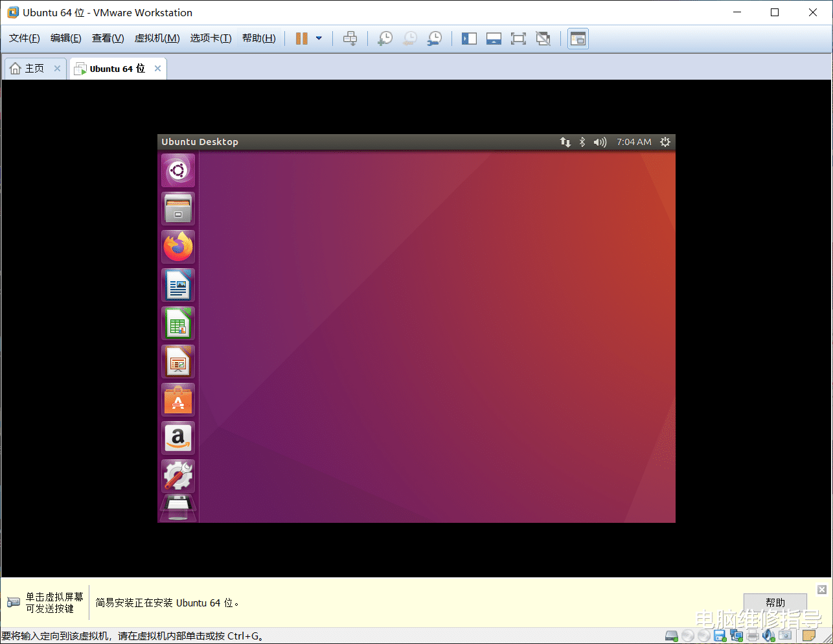833x644 pixels.
Task: Toggle the library sidebar panel view
Action: tap(469, 38)
